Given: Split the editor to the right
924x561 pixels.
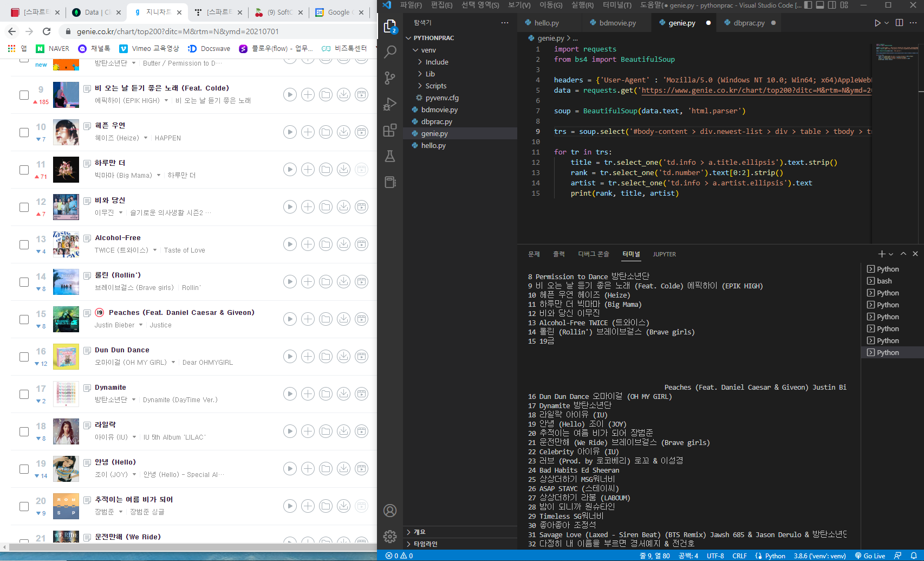Looking at the screenshot, I should pyautogui.click(x=900, y=23).
